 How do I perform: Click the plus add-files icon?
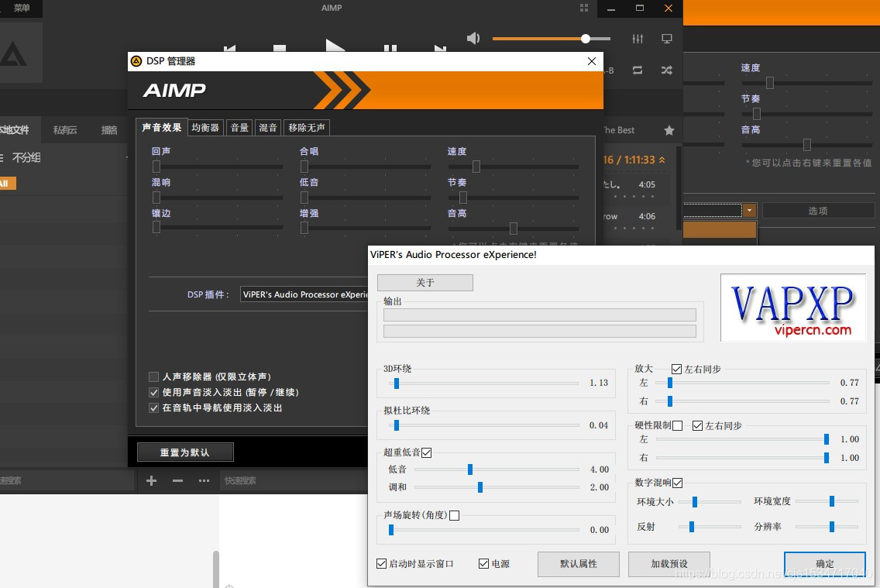point(151,480)
